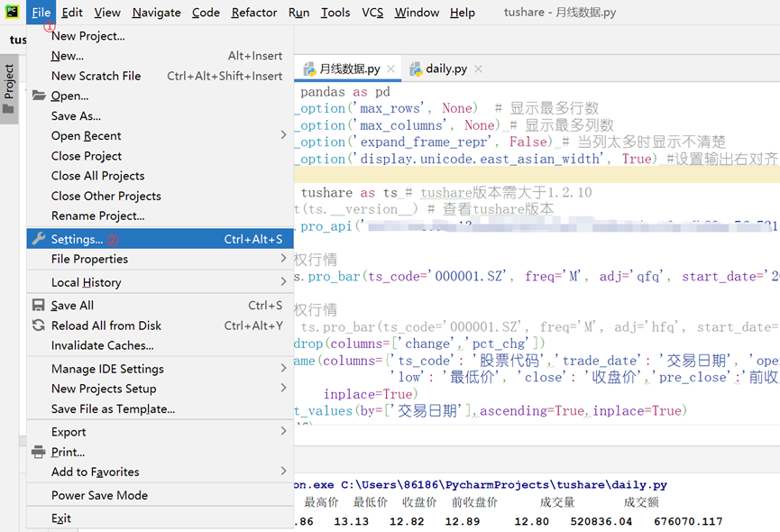Select Save As... menu entry
The height and width of the screenshot is (532, 780).
pyautogui.click(x=160, y=115)
